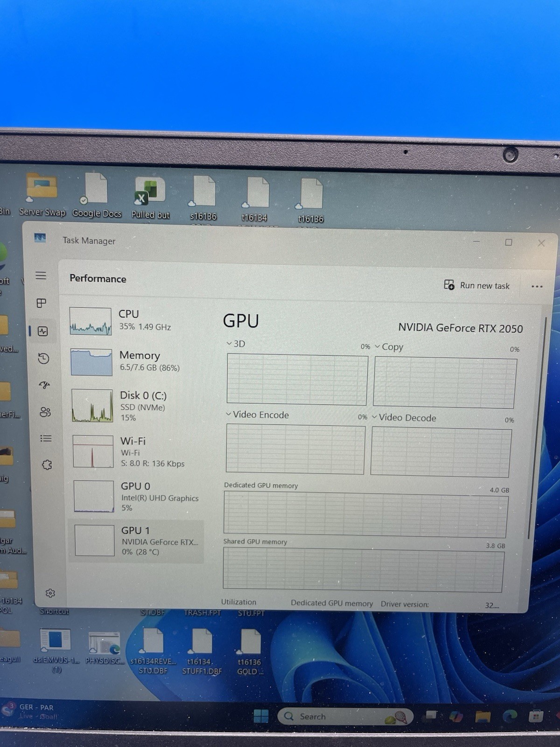
Task: Select the Server Swap desktop folder
Action: click(x=42, y=195)
